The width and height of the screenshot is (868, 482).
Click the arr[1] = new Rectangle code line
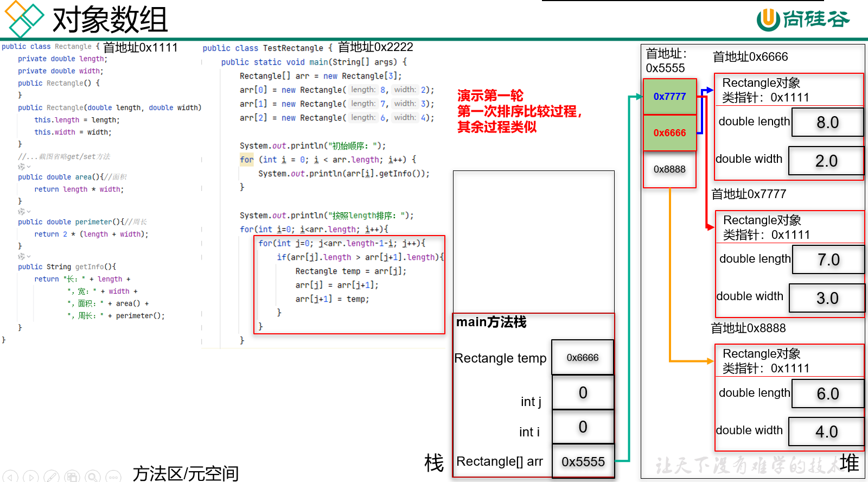pos(337,104)
